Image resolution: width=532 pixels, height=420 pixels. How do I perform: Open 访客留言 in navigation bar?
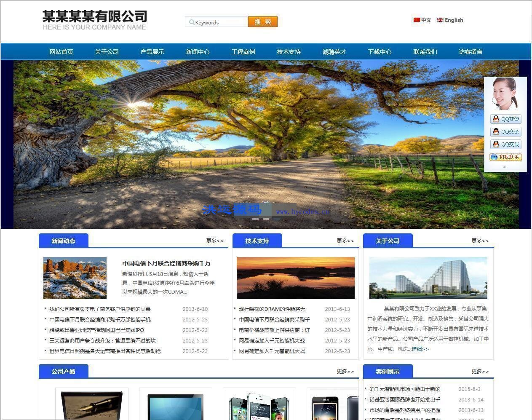[471, 52]
